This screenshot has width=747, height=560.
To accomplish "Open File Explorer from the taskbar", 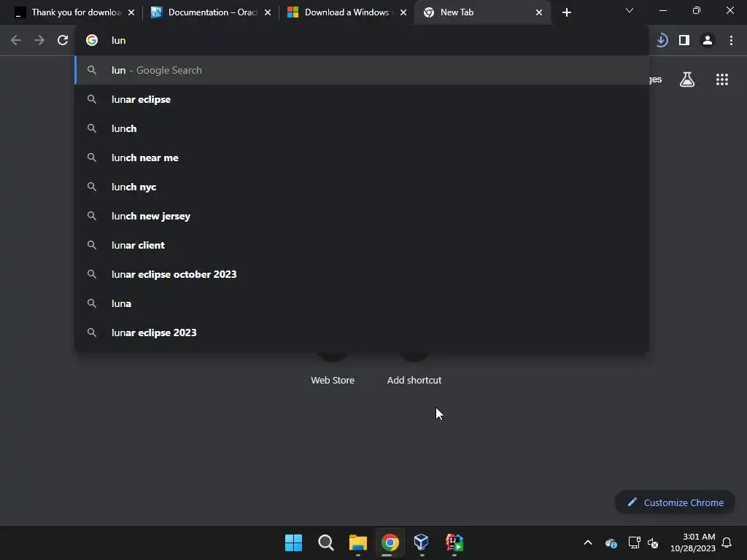I will tap(357, 542).
